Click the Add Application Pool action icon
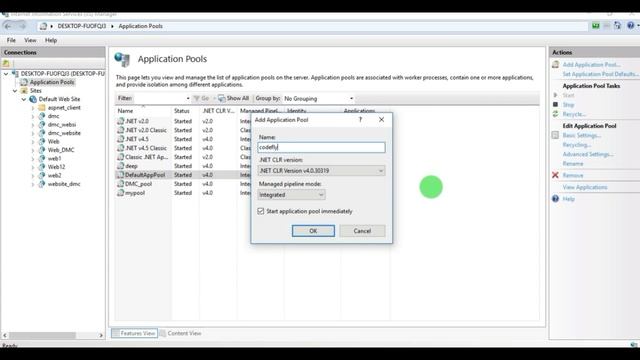640x360 pixels. tap(556, 64)
